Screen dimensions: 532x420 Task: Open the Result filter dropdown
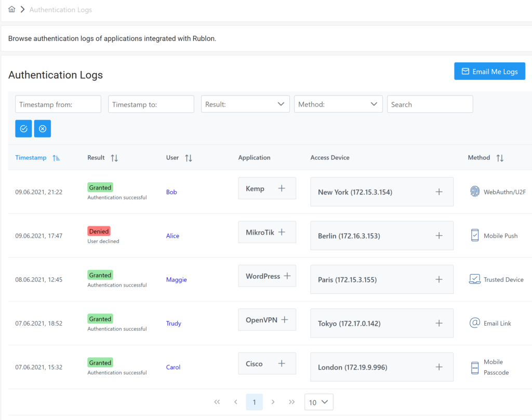tap(245, 104)
